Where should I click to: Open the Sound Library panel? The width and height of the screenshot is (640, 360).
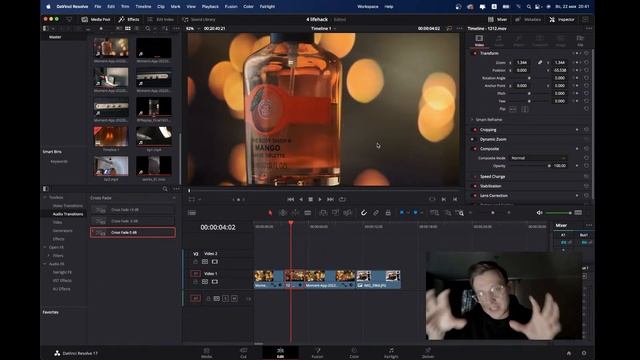(198, 19)
